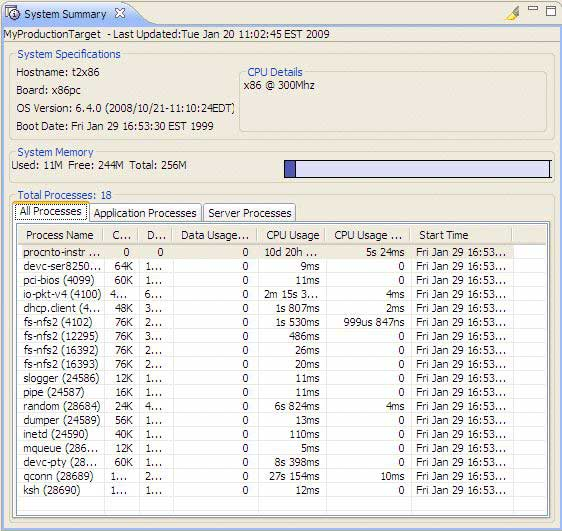This screenshot has width=562, height=531.
Task: Click the system memory usage bar
Action: [x=418, y=169]
